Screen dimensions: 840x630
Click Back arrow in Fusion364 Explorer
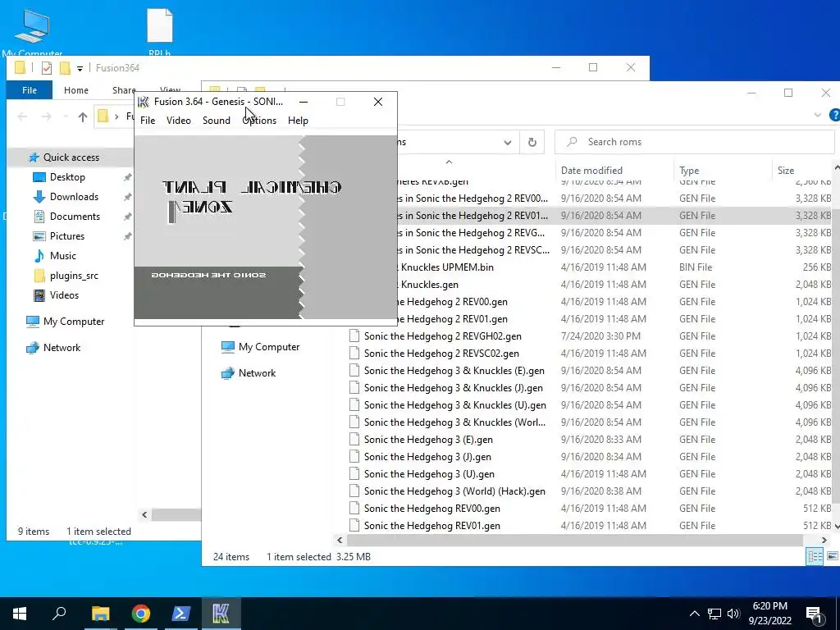click(22, 116)
